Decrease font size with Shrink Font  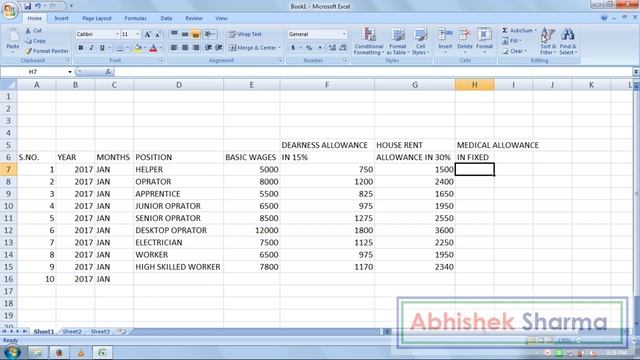[158, 34]
